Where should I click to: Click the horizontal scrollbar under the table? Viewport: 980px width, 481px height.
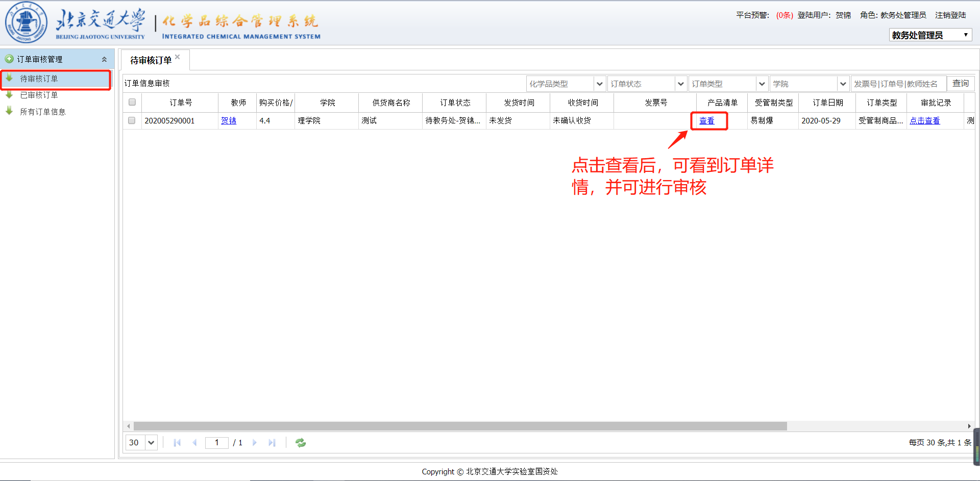tap(459, 426)
